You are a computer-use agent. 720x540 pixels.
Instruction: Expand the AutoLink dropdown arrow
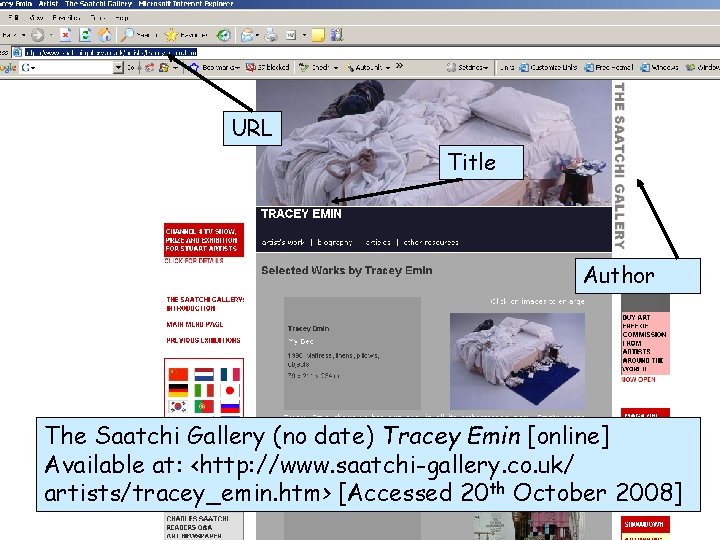point(388,68)
